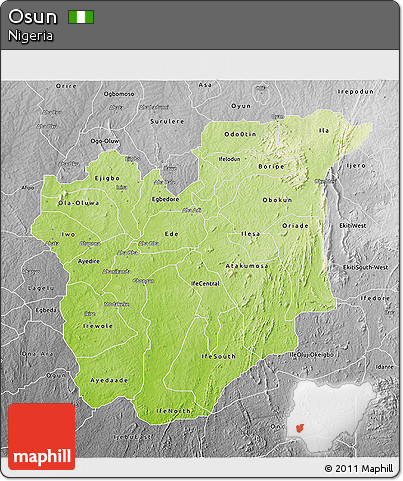The height and width of the screenshot is (481, 403).
Task: Click the "Lagelu" map label
Action: (41, 288)
